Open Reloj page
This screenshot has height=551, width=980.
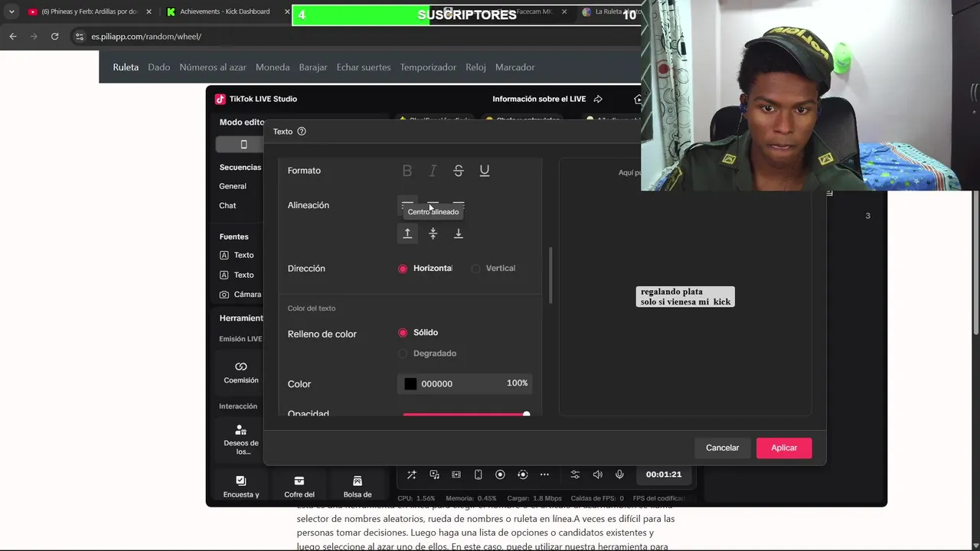coord(475,67)
